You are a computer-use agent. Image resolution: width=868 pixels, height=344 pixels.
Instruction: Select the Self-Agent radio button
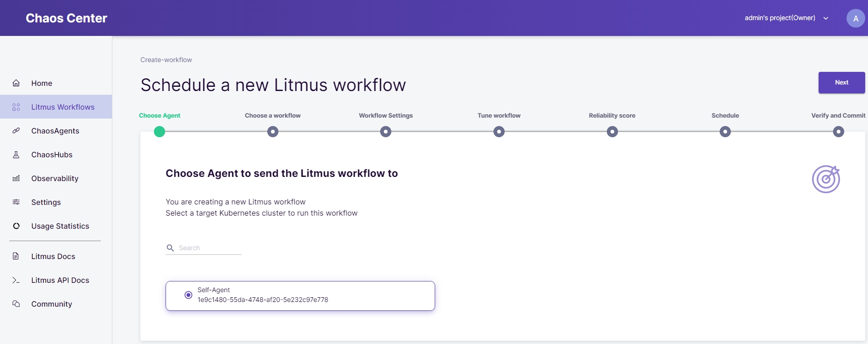click(188, 295)
